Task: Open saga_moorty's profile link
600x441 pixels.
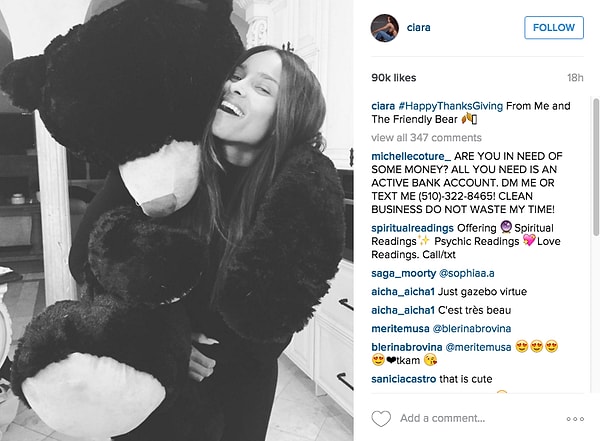Action: point(404,273)
